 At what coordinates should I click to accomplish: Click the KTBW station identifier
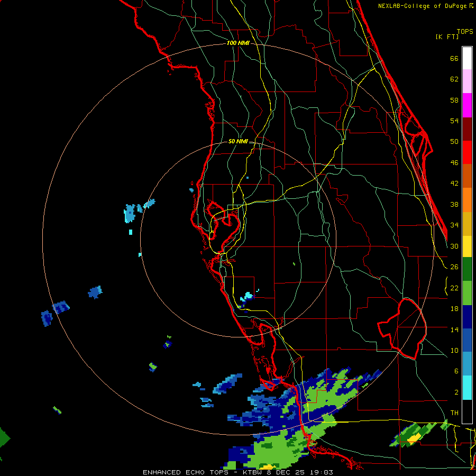tap(254, 472)
